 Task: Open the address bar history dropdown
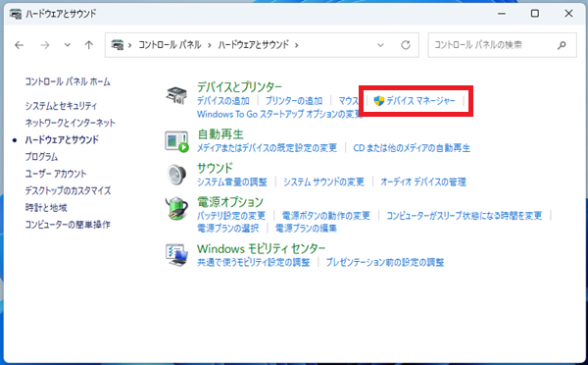(x=380, y=45)
